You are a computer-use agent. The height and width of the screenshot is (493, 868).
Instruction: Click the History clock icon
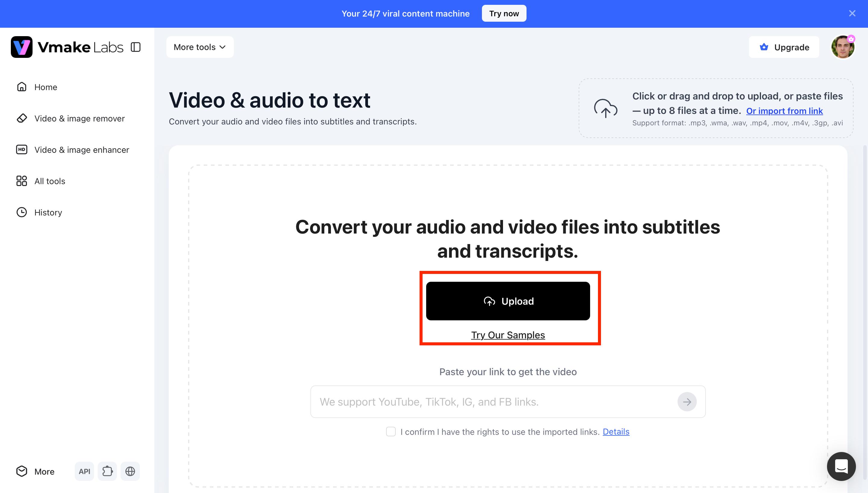coord(22,212)
